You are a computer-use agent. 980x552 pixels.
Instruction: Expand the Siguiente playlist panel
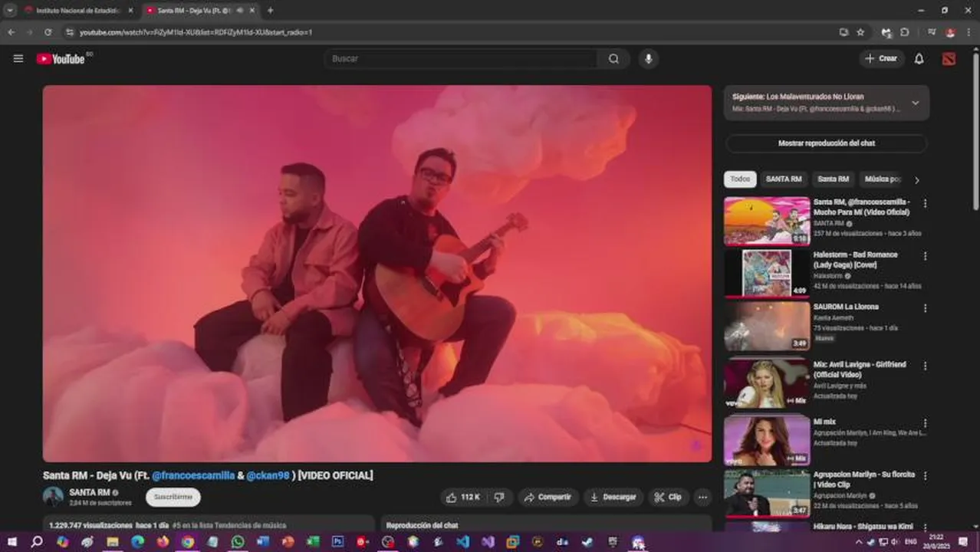coord(915,103)
